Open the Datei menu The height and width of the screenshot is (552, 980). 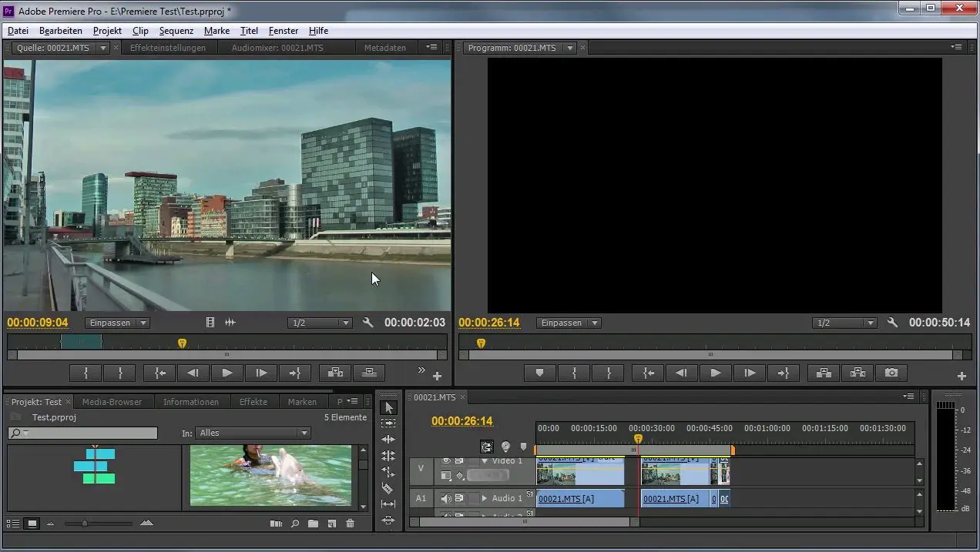click(x=18, y=31)
